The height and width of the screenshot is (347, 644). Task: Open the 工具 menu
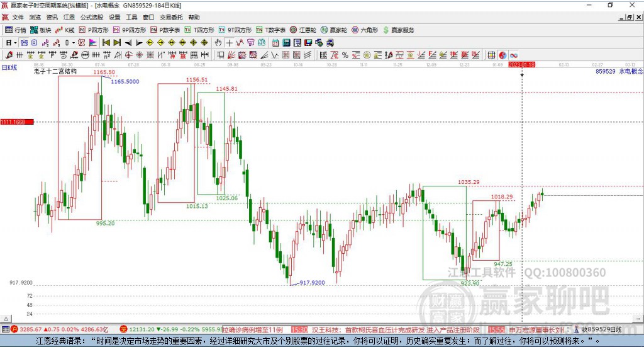[x=131, y=17]
